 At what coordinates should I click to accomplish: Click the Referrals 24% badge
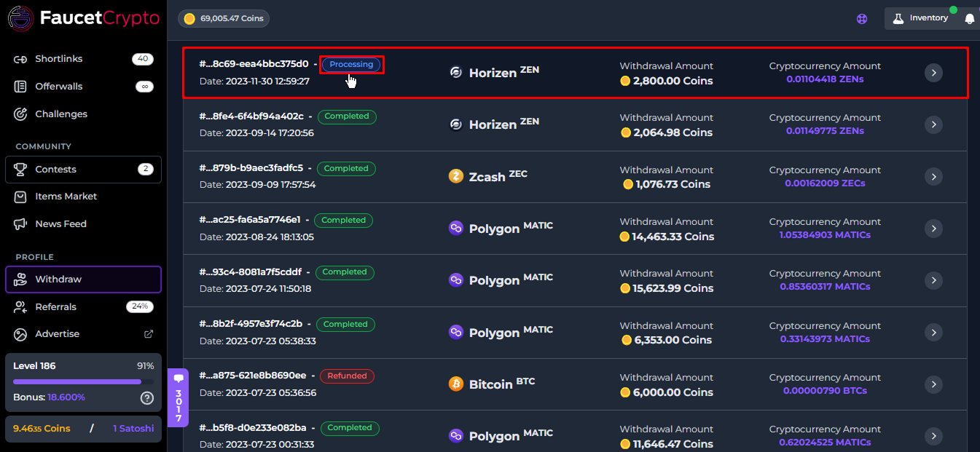140,307
